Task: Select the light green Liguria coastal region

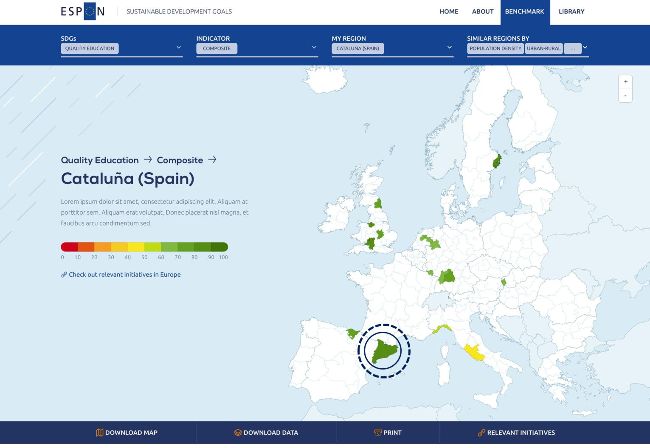Action: (x=442, y=329)
